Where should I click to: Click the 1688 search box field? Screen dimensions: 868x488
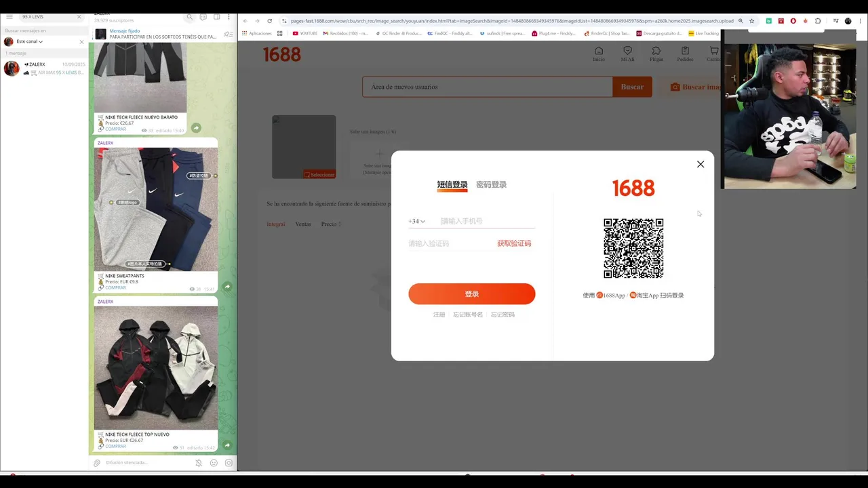tap(488, 87)
